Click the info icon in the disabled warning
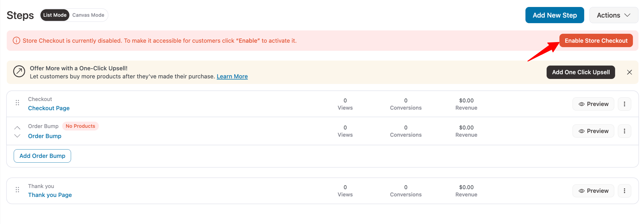Image resolution: width=644 pixels, height=224 pixels. 16,40
